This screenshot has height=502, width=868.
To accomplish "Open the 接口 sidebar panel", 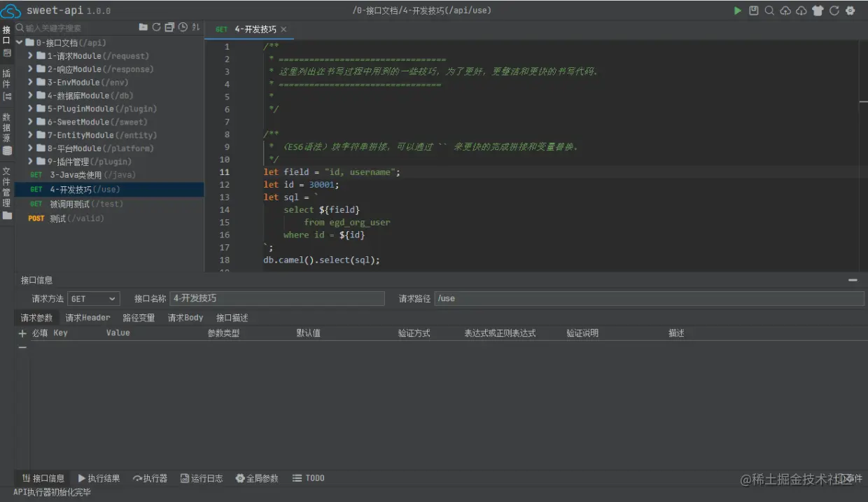I will 6,41.
